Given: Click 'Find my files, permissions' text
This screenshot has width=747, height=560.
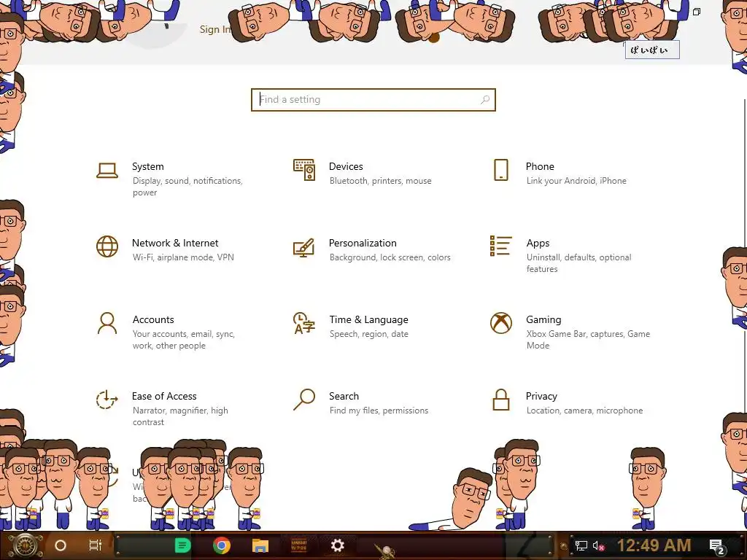Looking at the screenshot, I should [379, 411].
